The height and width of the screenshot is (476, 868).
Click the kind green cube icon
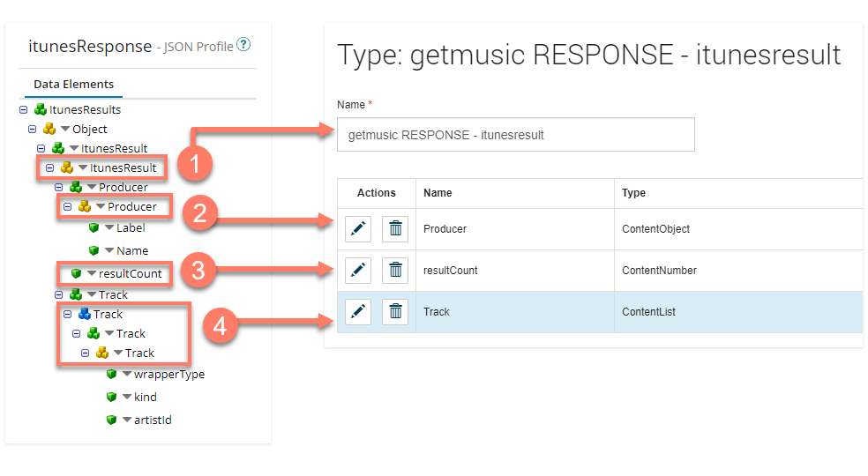click(111, 397)
